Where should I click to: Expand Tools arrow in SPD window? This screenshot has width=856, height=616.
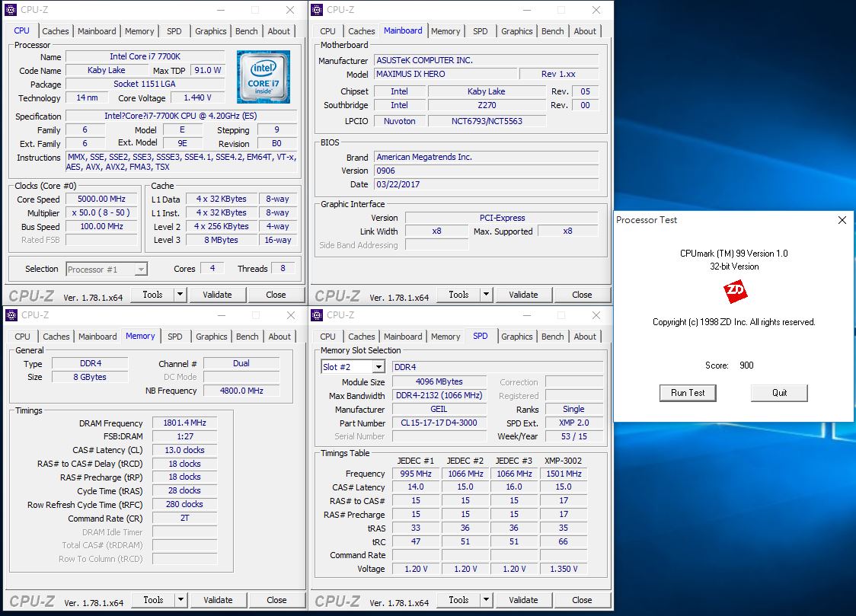486,600
